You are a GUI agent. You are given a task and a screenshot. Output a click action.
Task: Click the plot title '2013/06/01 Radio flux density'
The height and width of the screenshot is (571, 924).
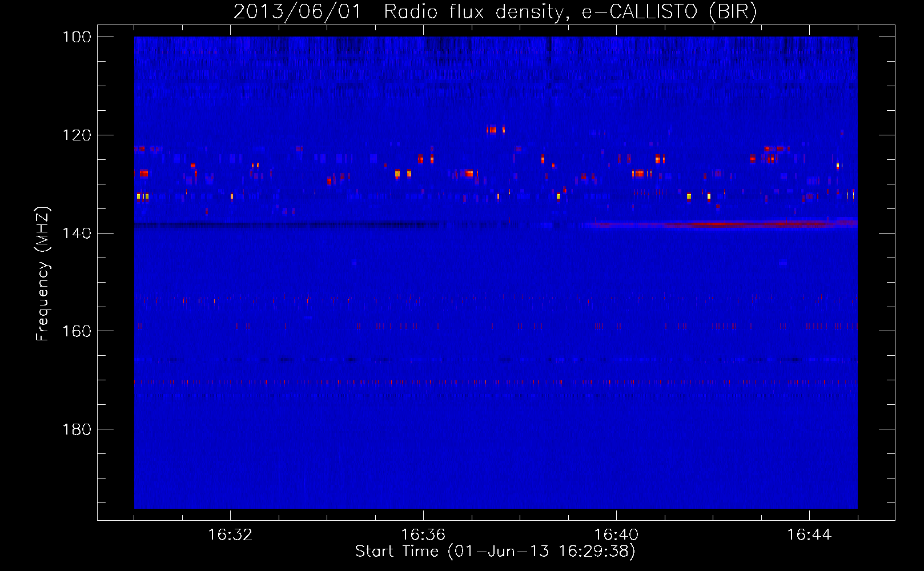399,11
